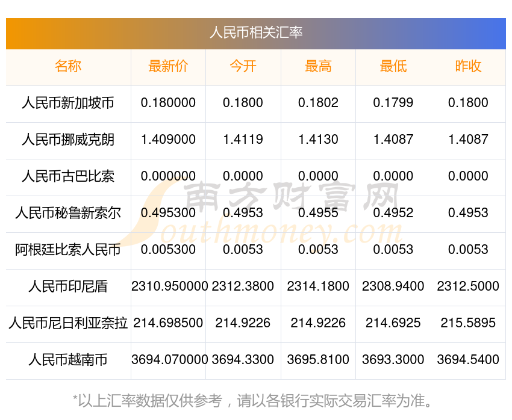512x420 pixels.
Task: Select latest price 1.409000
Action: (x=168, y=140)
